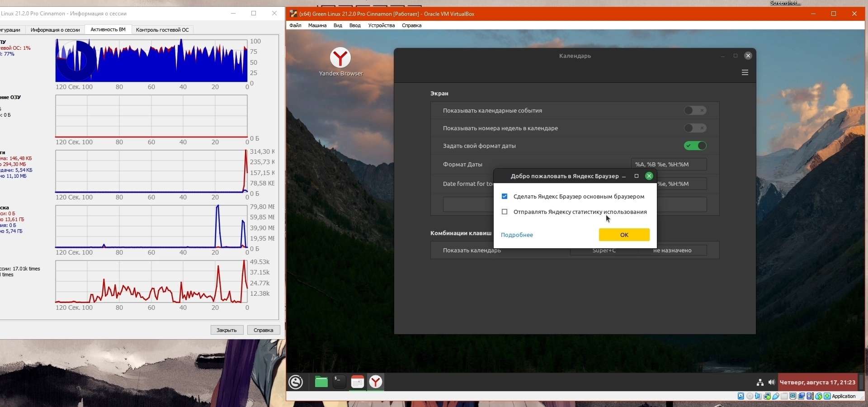
Task: Click the VirtualBox mouse integration status icon
Action: [x=819, y=396]
